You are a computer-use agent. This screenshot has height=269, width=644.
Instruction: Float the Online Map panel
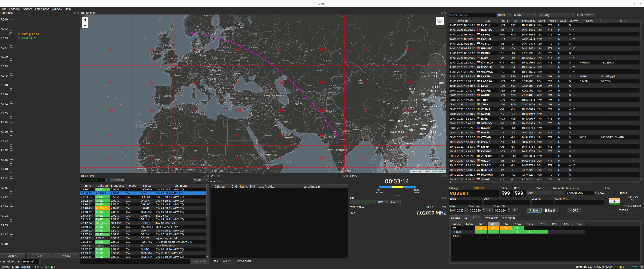(x=442, y=13)
